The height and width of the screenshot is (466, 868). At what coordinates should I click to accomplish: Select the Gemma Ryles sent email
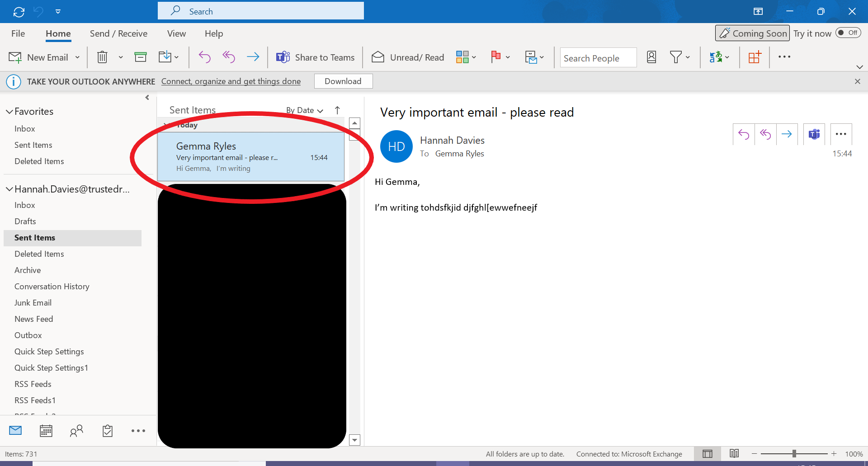pos(251,157)
